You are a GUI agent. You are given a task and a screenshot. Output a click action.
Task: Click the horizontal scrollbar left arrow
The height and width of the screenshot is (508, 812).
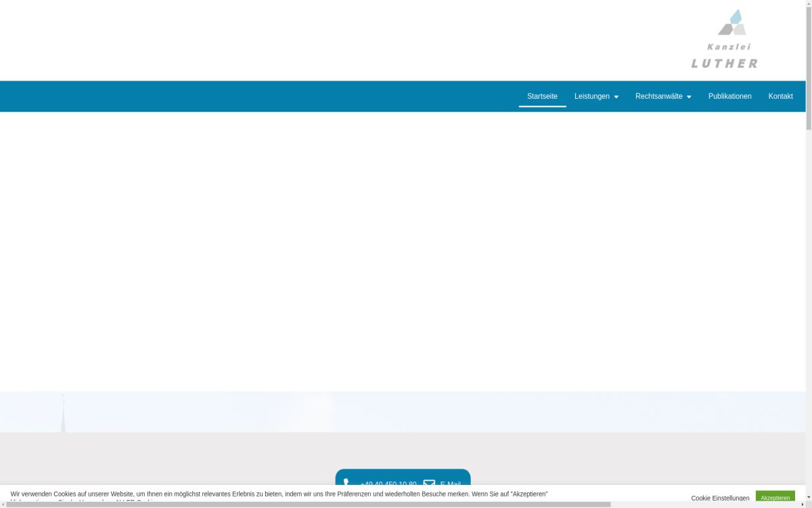(3, 505)
